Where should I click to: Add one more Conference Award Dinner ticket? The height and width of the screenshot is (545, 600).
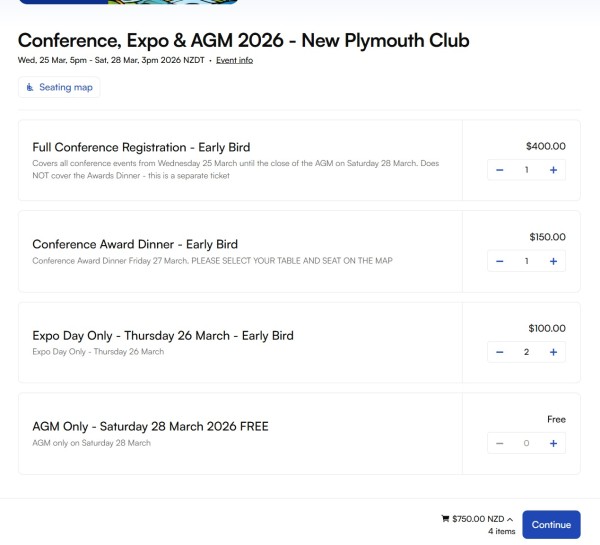553,261
